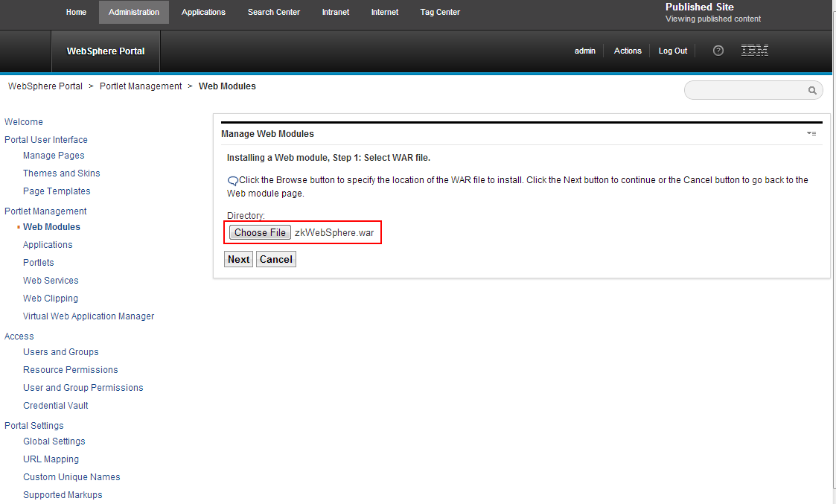836x504 pixels.
Task: Open the Access section
Action: pos(19,336)
